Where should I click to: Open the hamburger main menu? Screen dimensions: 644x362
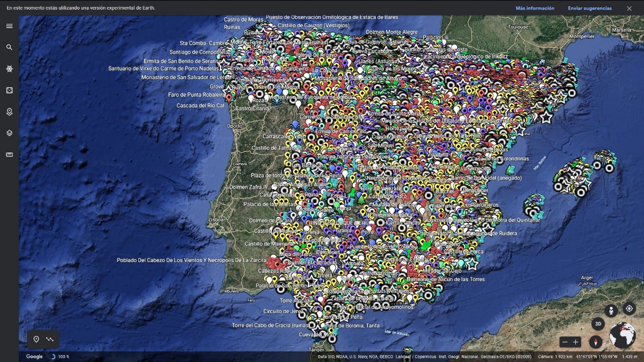9,26
